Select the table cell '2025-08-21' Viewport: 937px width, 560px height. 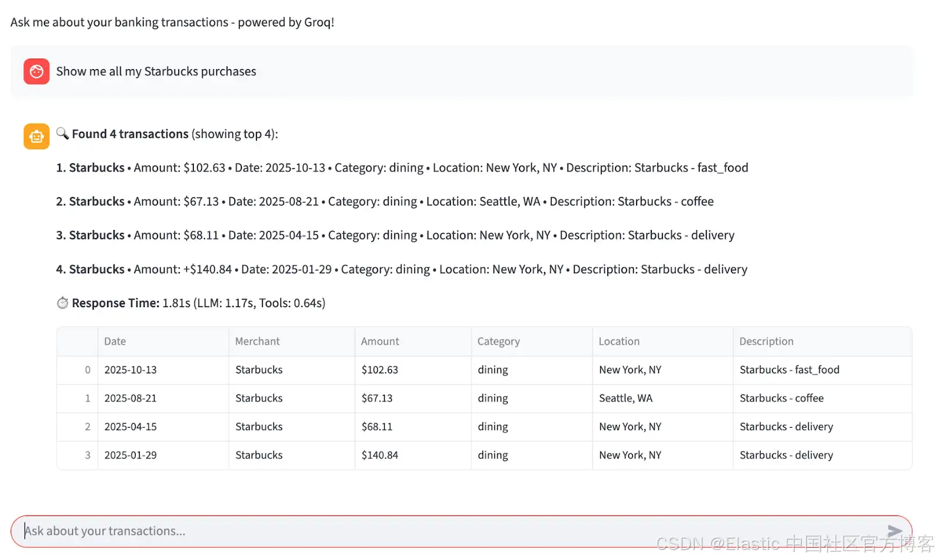[163, 398]
